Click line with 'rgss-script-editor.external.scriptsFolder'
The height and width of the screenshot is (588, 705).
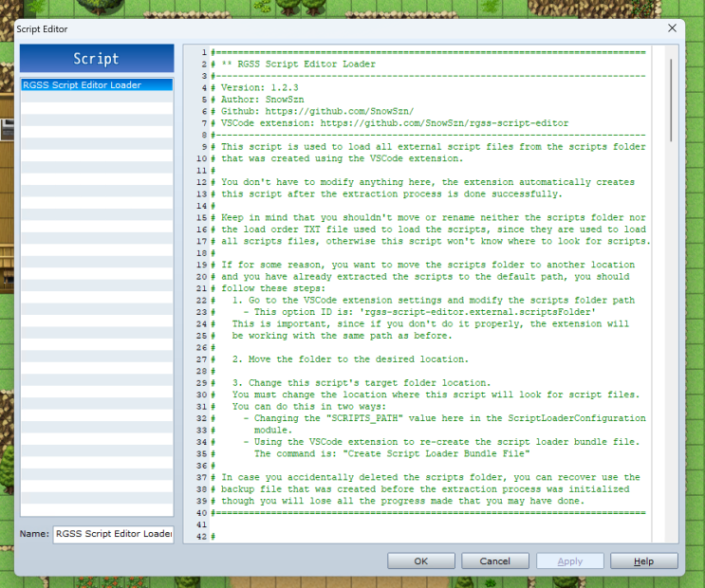[403, 312]
